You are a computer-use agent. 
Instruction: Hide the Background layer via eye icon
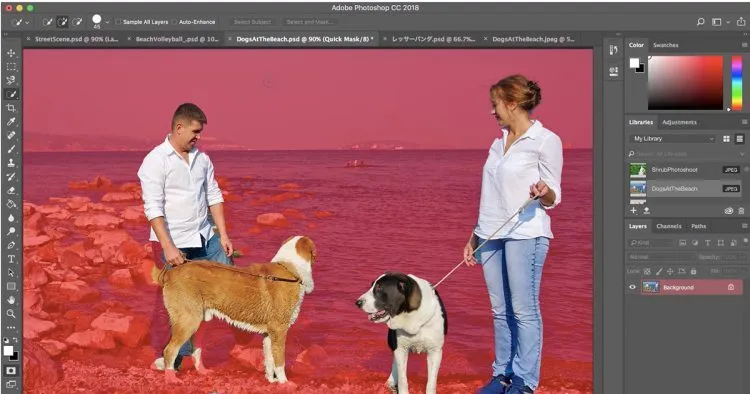pyautogui.click(x=632, y=287)
